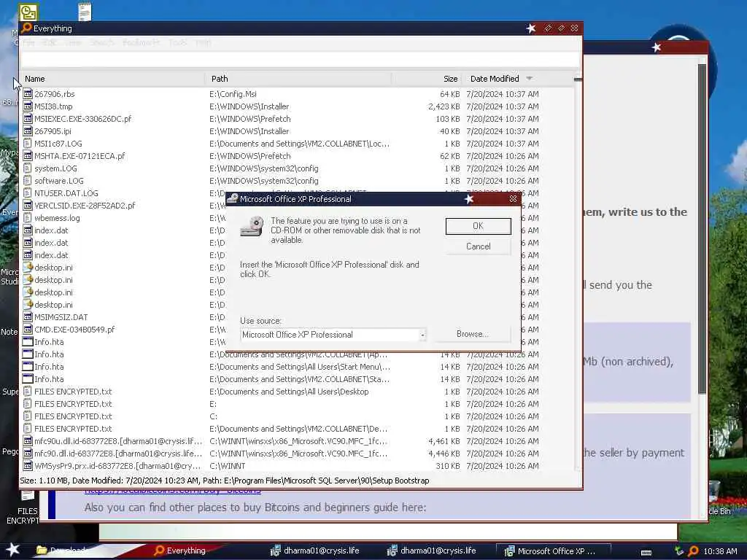The height and width of the screenshot is (560, 747).
Task: Select the wbemess.log file icon
Action: (x=28, y=217)
